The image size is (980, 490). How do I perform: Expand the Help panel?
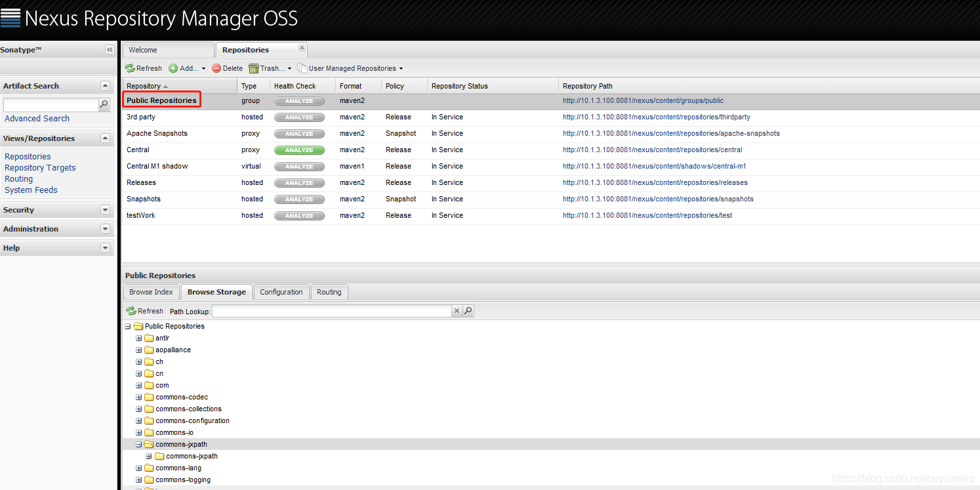pyautogui.click(x=105, y=248)
